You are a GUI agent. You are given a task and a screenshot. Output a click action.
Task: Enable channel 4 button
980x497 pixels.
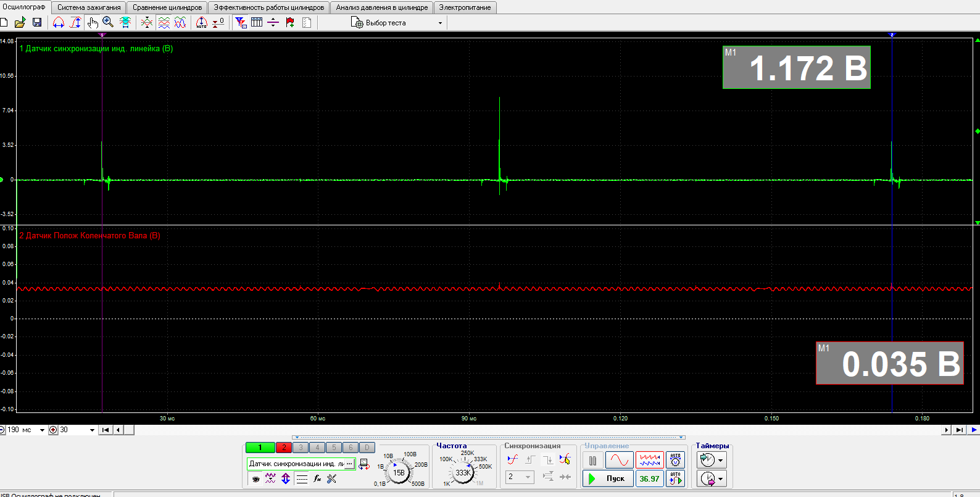317,448
